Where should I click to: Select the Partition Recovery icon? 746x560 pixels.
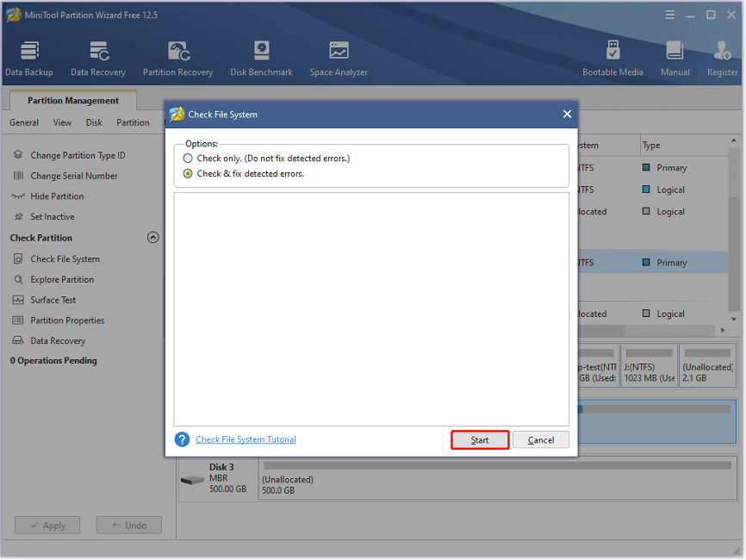(177, 56)
